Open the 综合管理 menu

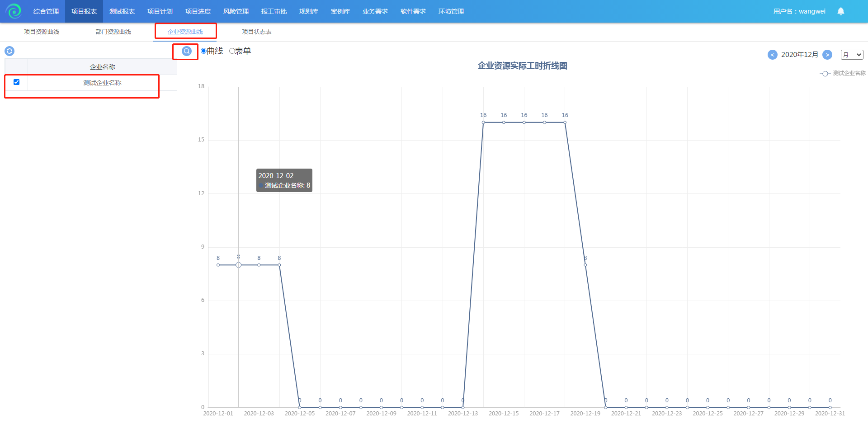point(46,11)
